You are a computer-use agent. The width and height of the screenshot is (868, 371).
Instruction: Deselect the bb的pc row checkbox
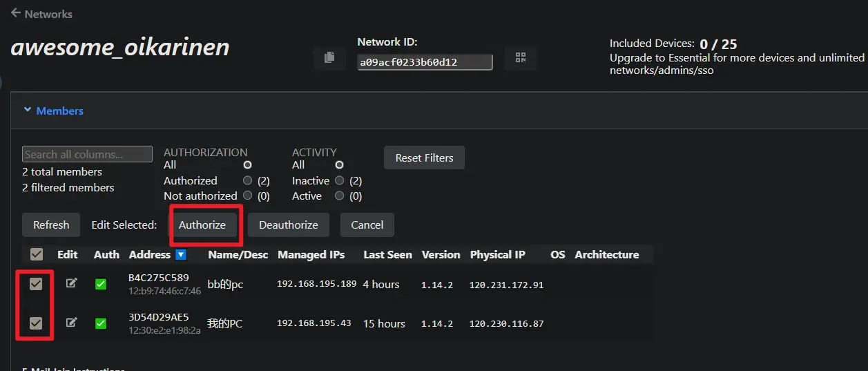pos(36,284)
